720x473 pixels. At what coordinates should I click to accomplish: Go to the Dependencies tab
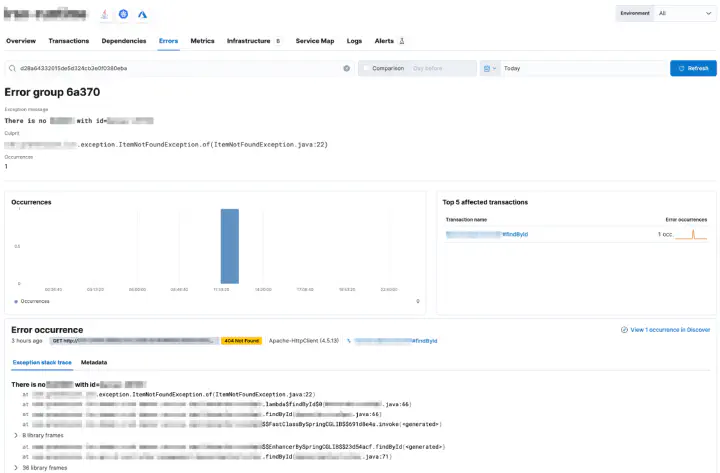[x=124, y=41]
